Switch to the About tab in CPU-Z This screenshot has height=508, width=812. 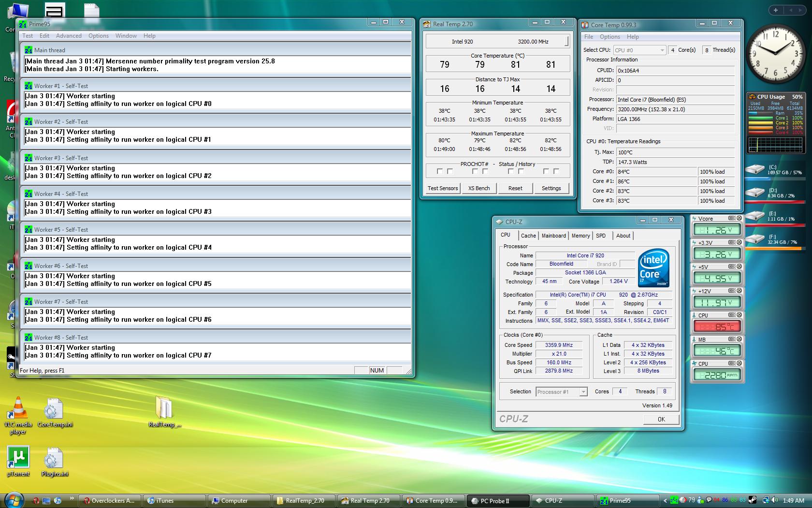click(x=623, y=236)
